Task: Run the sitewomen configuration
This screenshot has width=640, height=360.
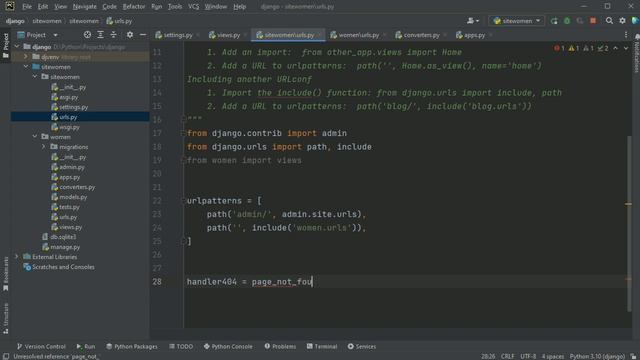Action: pos(554,21)
